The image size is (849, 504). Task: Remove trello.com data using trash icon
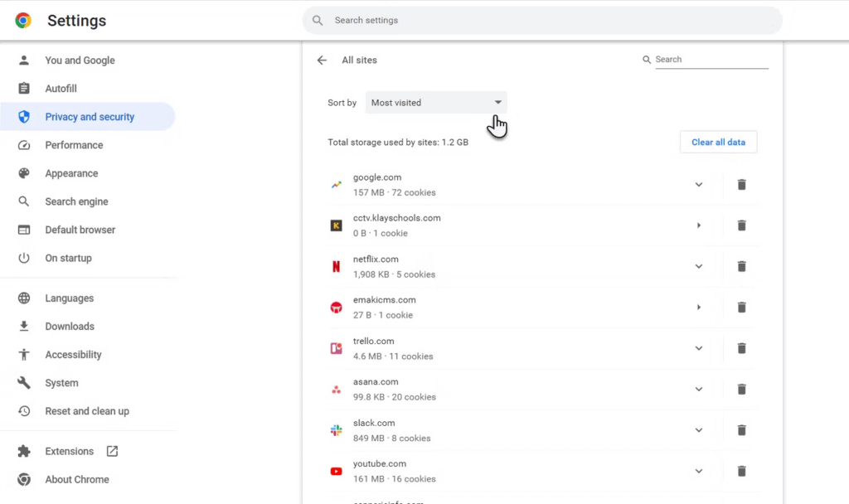tap(741, 348)
